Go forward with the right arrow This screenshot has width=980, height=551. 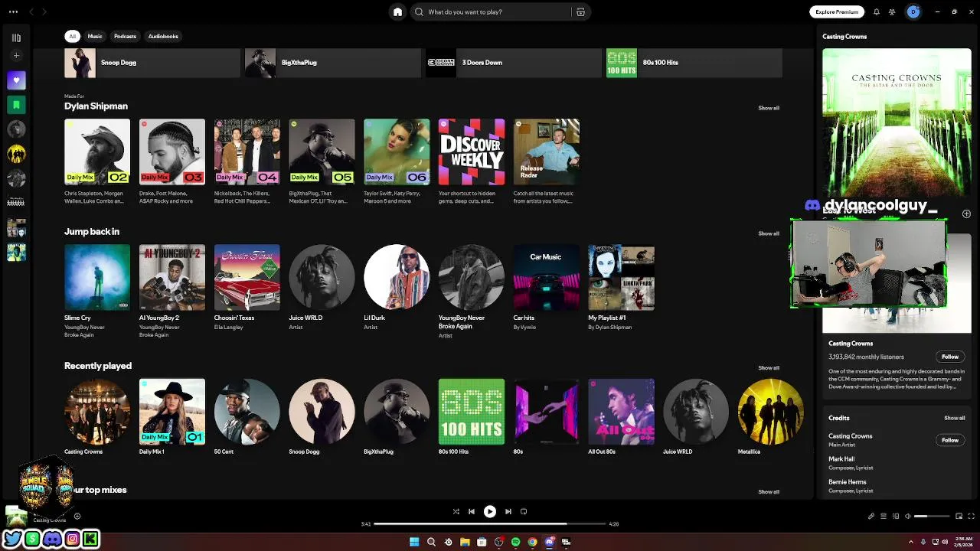(44, 11)
